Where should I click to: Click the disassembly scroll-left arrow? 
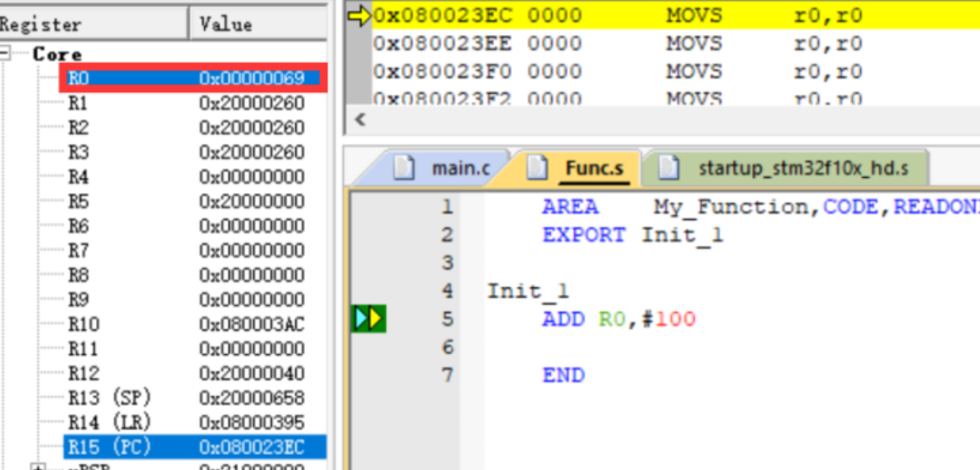360,121
